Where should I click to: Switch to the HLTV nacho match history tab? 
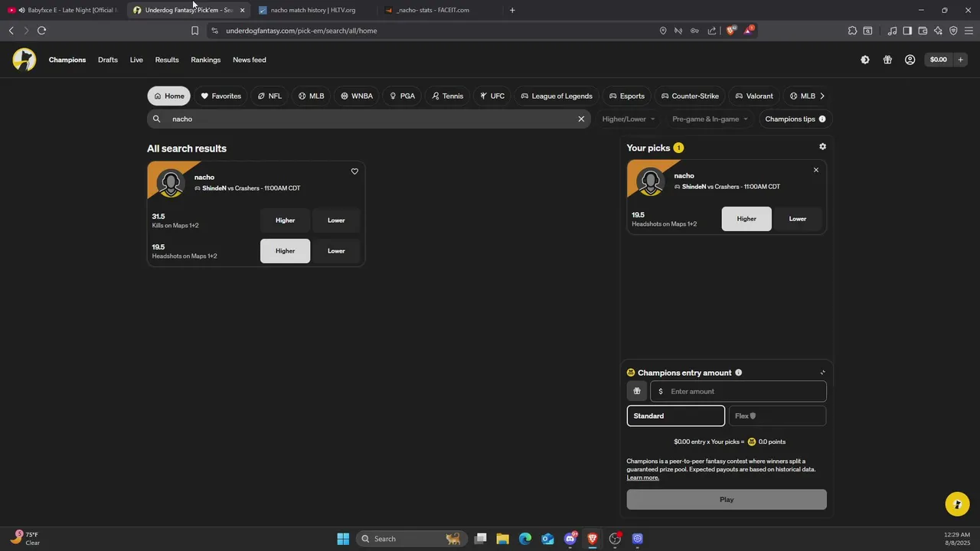pos(312,10)
